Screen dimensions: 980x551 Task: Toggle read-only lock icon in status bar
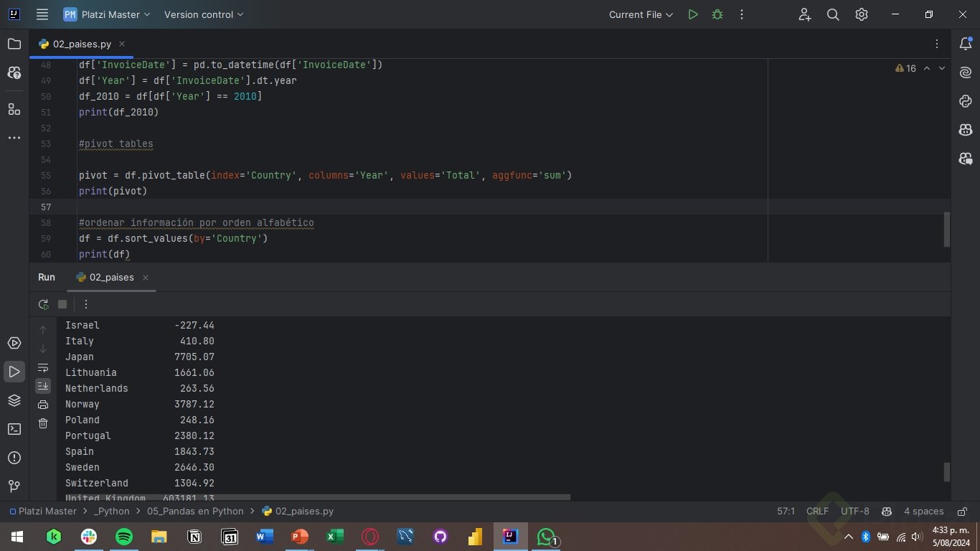click(x=962, y=512)
